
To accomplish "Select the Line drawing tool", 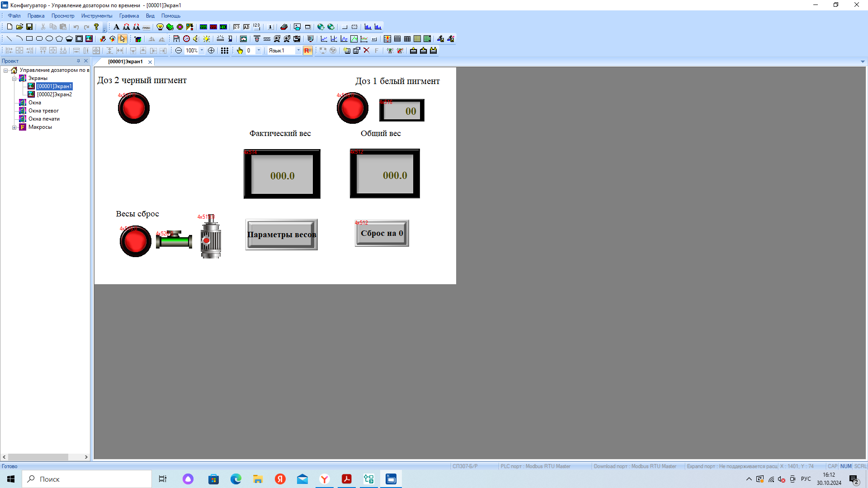I will [9, 39].
